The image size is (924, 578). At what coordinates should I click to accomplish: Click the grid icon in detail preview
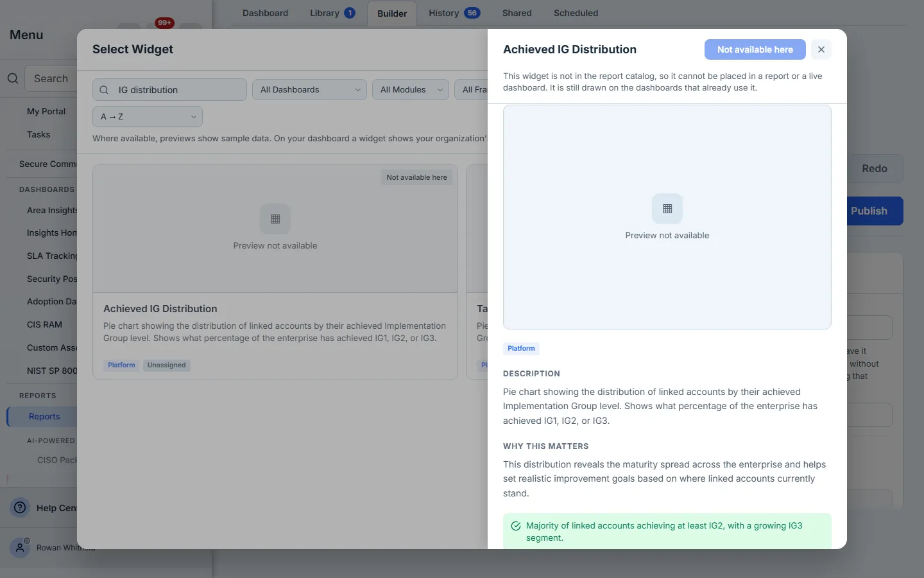coord(667,209)
